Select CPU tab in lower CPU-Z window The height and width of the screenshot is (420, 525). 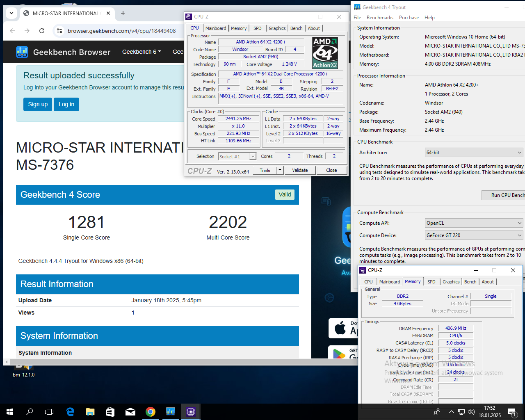click(x=368, y=282)
